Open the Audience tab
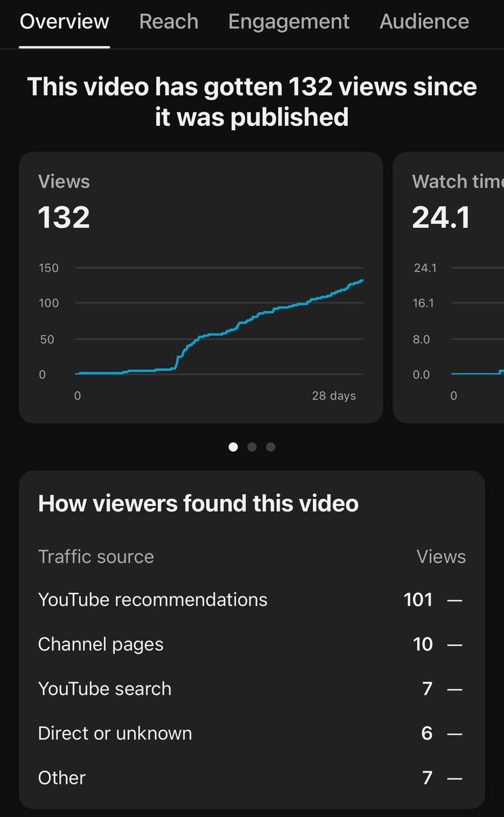The image size is (504, 817). (x=424, y=21)
